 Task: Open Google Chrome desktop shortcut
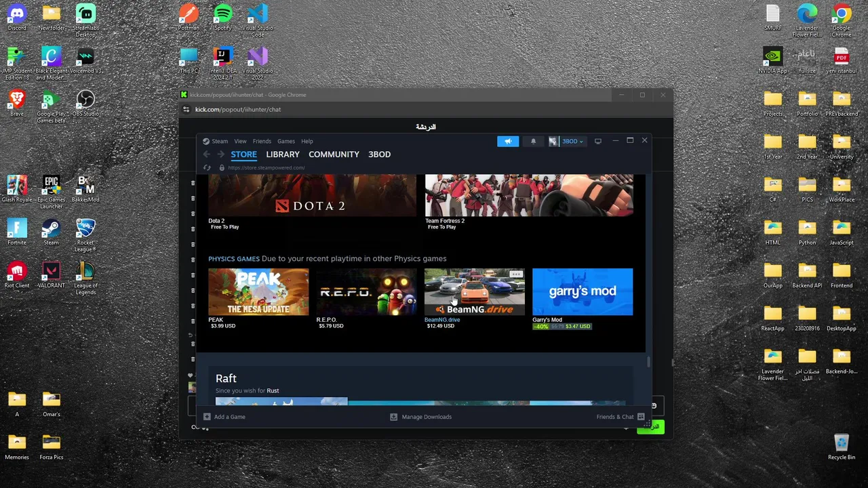pyautogui.click(x=842, y=20)
